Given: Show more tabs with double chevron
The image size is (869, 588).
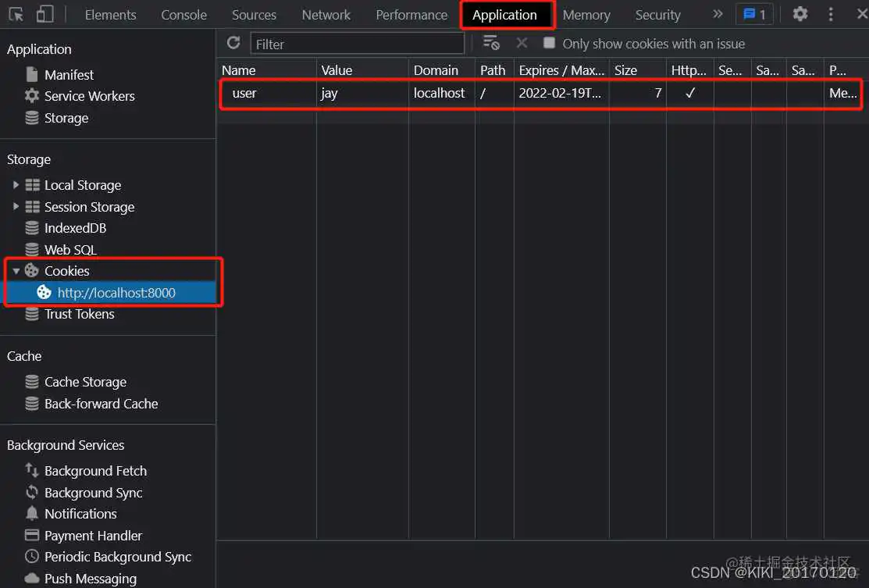Looking at the screenshot, I should (x=718, y=14).
